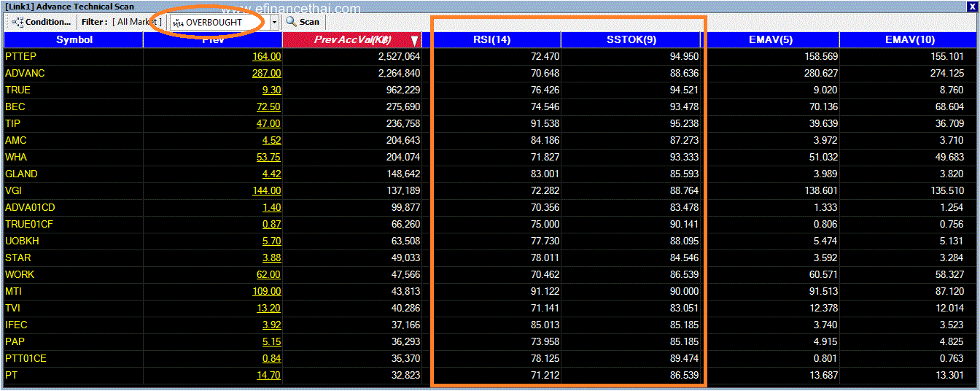Sort by the SSTOK(9) column header

click(x=631, y=39)
